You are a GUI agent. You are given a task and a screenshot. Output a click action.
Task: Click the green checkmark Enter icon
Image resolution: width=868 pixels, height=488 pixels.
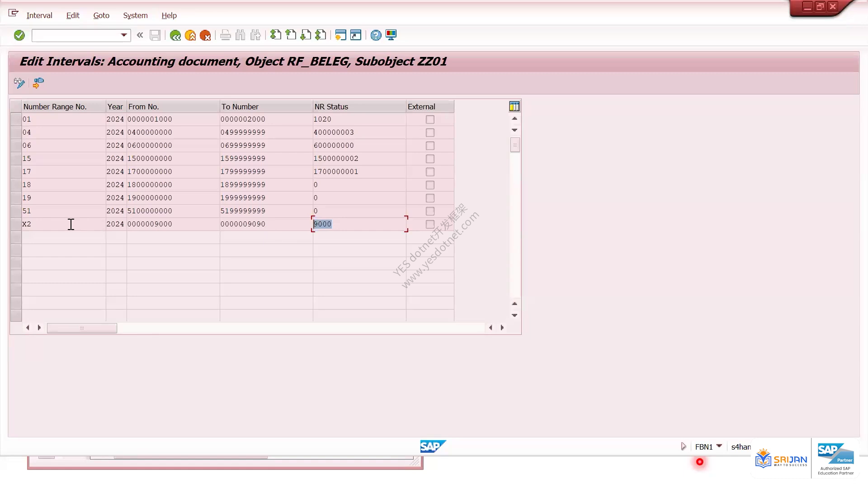coord(19,35)
